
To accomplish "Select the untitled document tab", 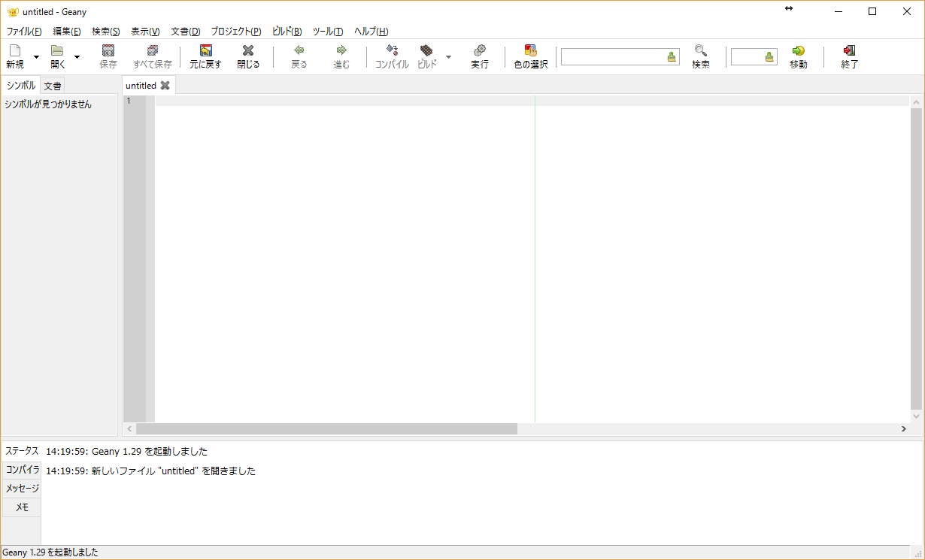I will [141, 86].
